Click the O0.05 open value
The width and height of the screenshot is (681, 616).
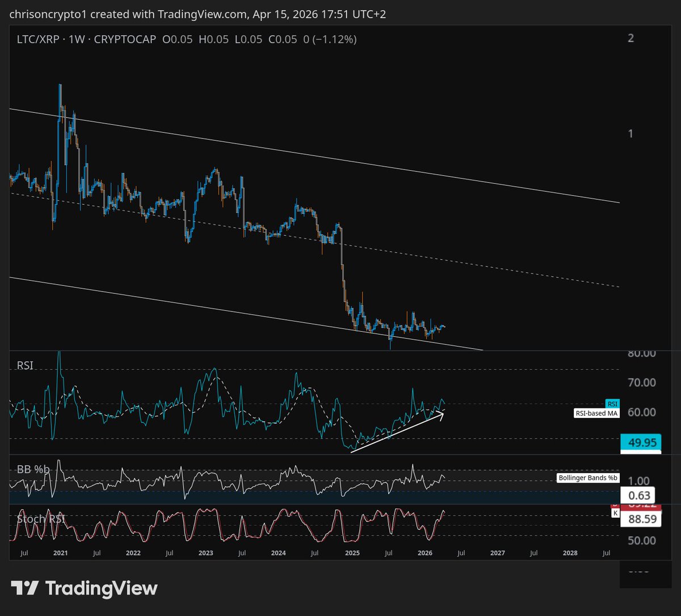[x=178, y=40]
